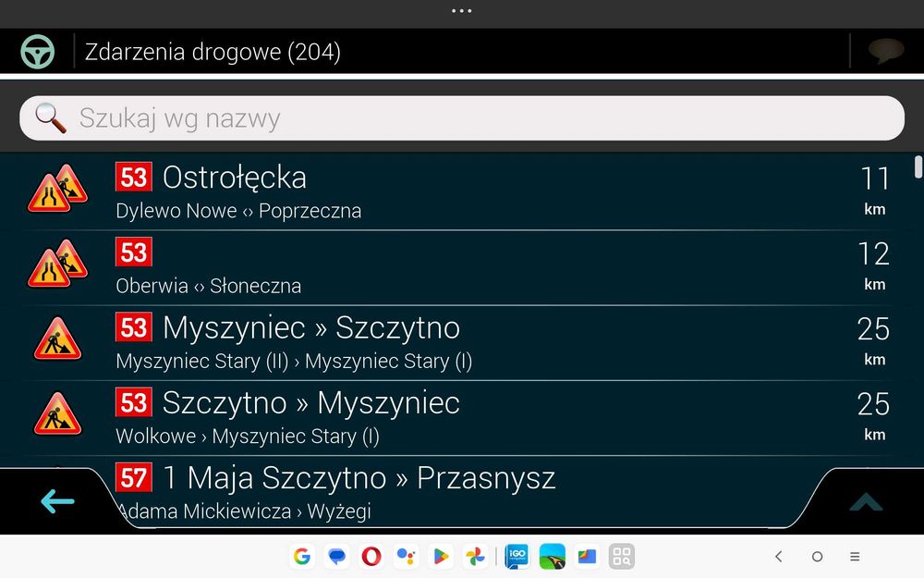Click the red 57 road badge

[134, 478]
